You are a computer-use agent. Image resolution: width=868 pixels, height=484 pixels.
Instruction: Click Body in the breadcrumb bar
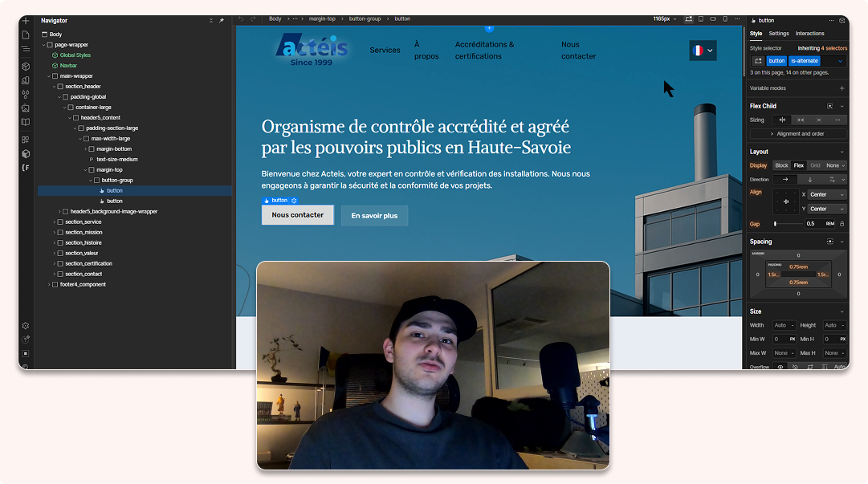coord(275,18)
